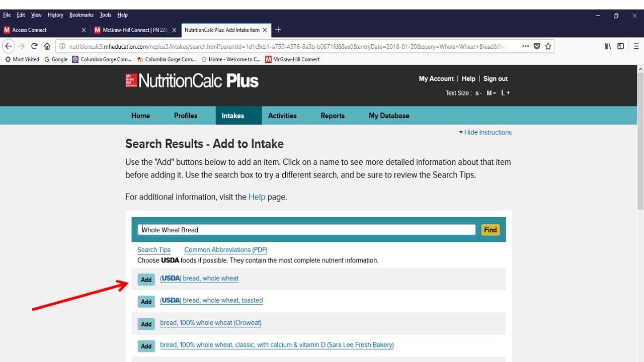Collapse instructions with Hide Instructions
Screen dimensions: 644x362
click(x=485, y=132)
